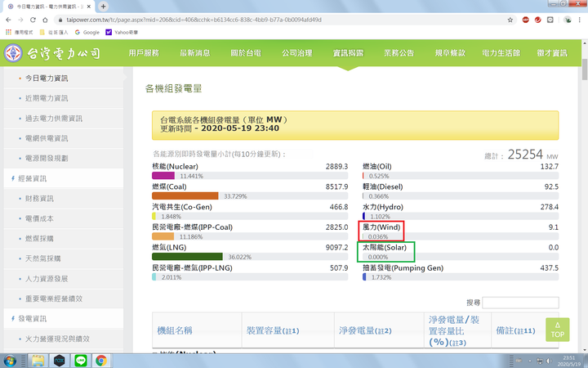Select 近期電力資訊 in the sidebar
Viewport: 588px width, 368px height.
pyautogui.click(x=47, y=98)
